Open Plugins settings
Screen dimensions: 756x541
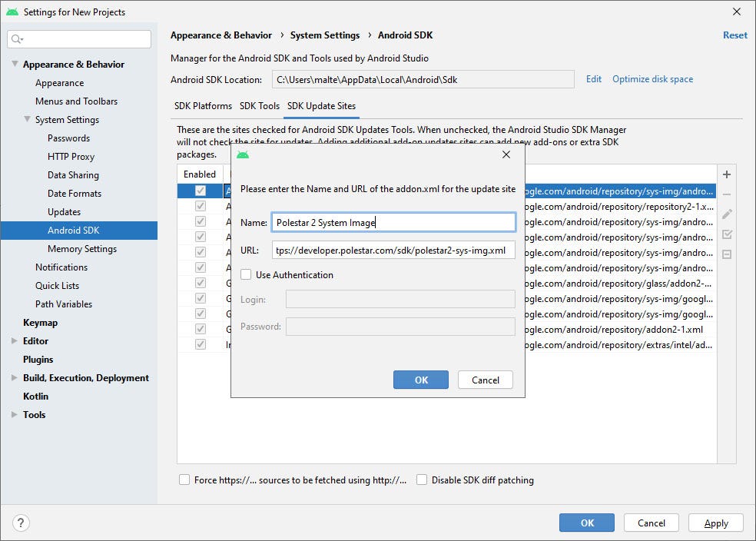38,359
